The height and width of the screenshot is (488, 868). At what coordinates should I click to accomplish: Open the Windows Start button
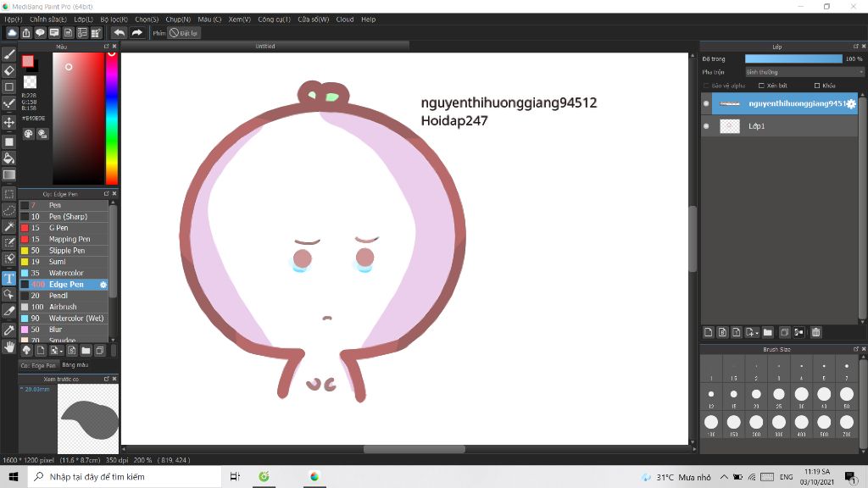point(14,476)
